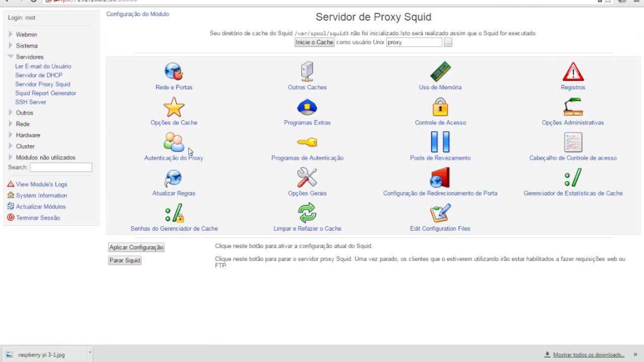This screenshot has height=362, width=644.
Task: Open the Cabeçalho de Controle de acesso document icon
Action: pos(573,142)
